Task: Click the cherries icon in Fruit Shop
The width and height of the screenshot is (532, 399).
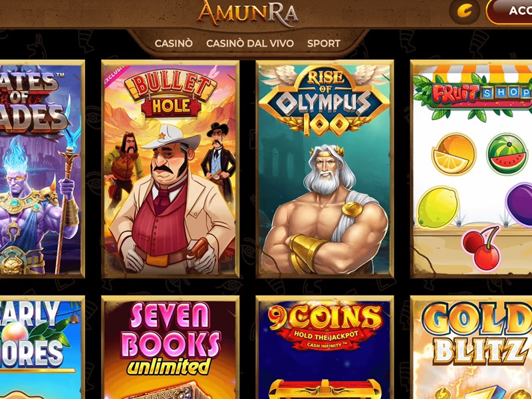Action: [x=481, y=248]
